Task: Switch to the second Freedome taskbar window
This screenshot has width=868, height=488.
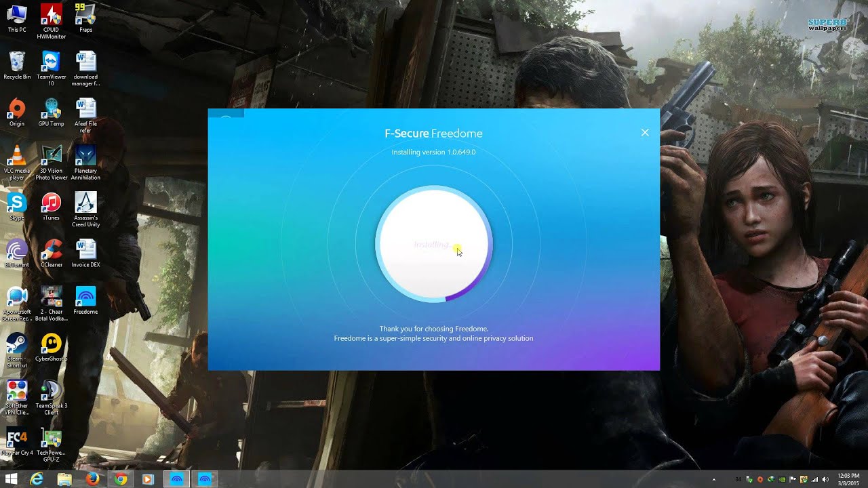Action: 205,479
